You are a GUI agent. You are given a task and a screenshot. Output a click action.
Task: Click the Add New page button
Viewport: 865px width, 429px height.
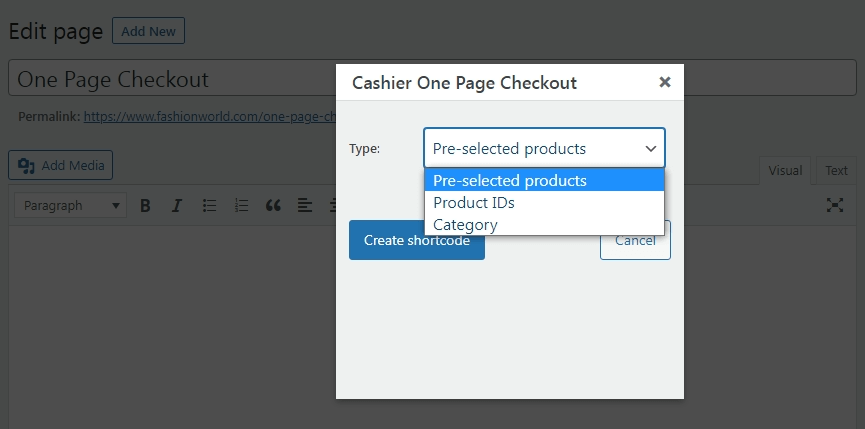point(148,31)
